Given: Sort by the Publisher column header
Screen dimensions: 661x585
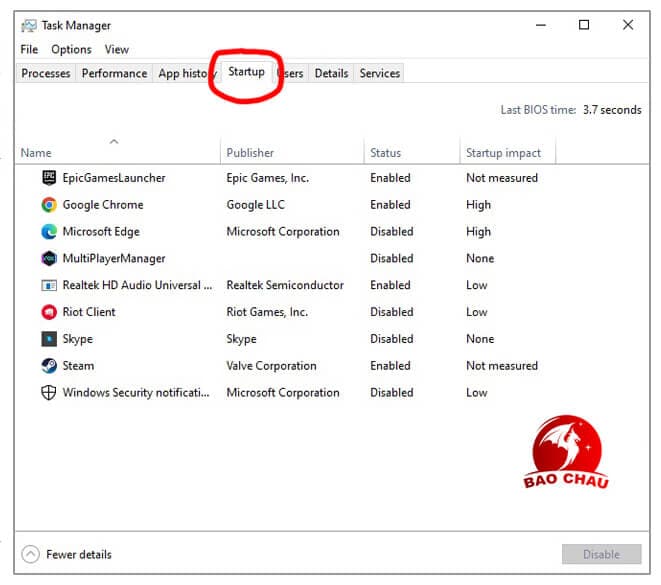Looking at the screenshot, I should coord(292,150).
